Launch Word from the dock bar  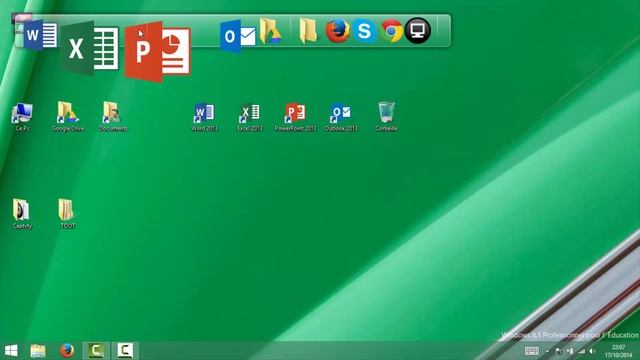pos(40,35)
